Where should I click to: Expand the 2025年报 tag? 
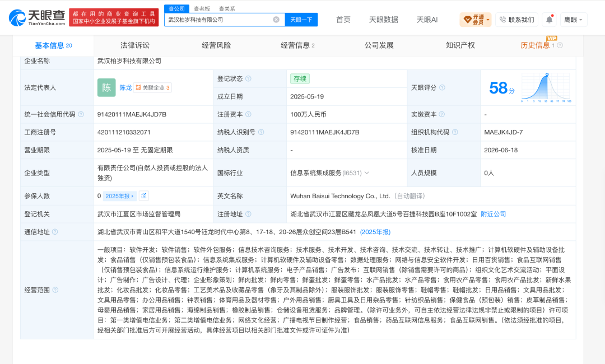(120, 196)
